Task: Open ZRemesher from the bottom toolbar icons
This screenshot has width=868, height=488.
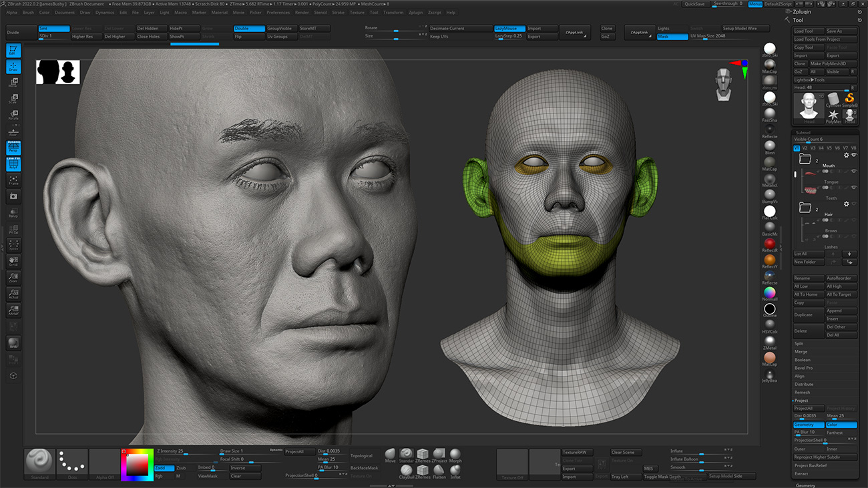Action: point(423,454)
